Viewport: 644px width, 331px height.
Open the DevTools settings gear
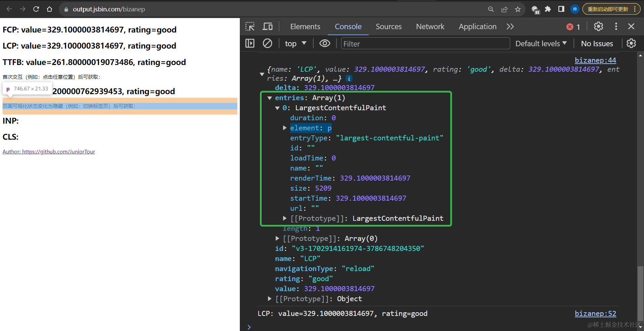tap(598, 26)
